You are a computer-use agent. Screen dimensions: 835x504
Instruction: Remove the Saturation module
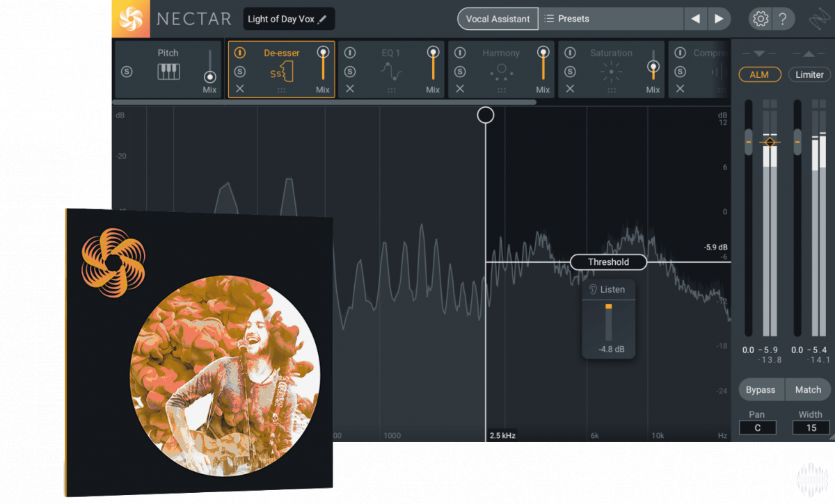click(x=570, y=88)
